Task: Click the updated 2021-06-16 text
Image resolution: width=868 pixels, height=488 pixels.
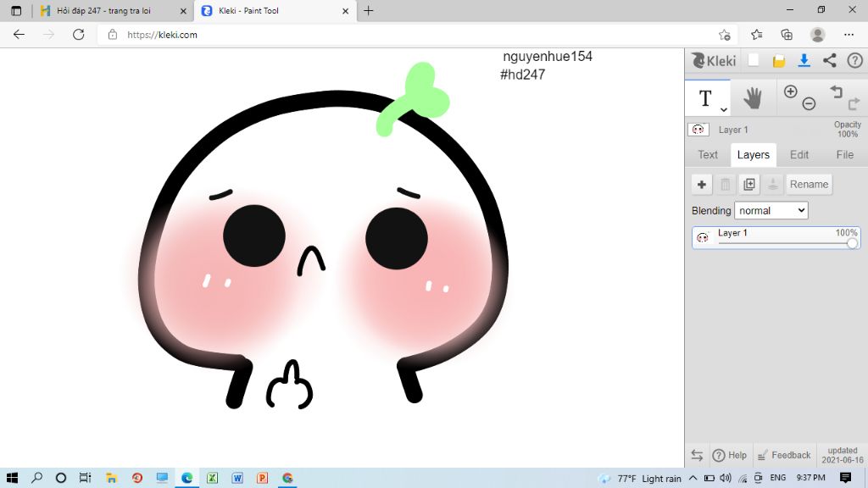Action: pyautogui.click(x=842, y=455)
